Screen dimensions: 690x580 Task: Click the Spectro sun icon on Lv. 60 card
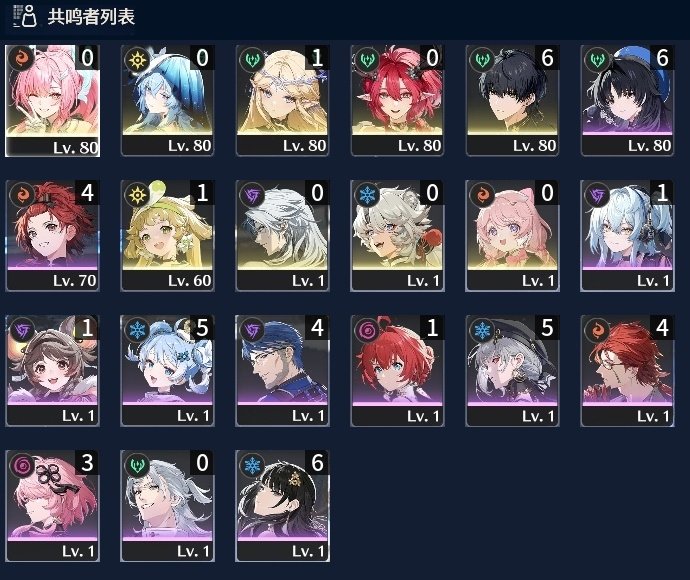[137, 194]
